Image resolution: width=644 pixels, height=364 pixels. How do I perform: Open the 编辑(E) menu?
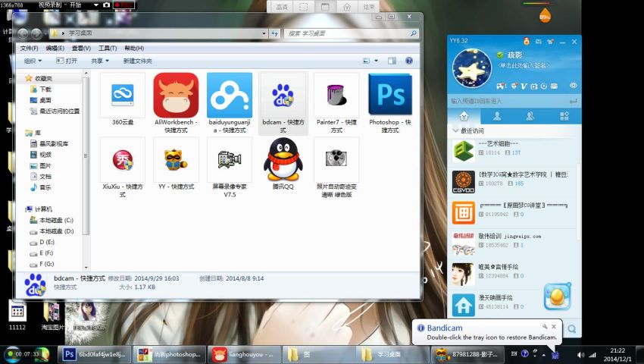tap(55, 48)
